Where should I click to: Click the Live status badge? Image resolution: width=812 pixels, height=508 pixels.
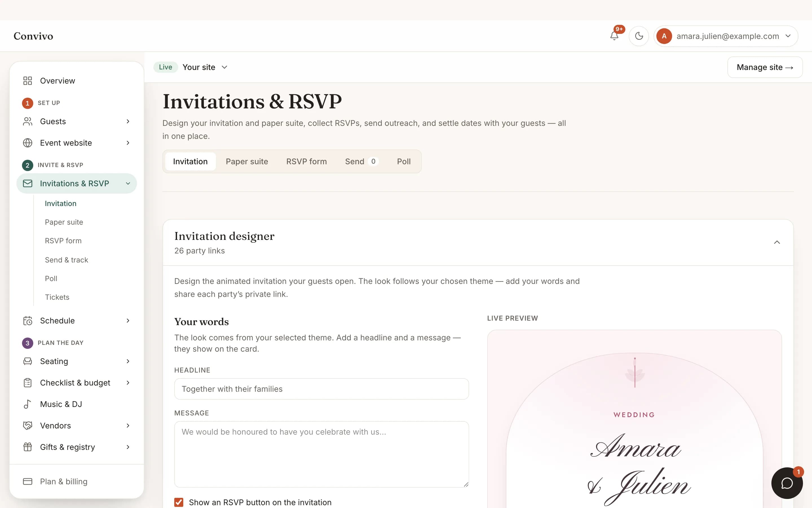point(166,67)
